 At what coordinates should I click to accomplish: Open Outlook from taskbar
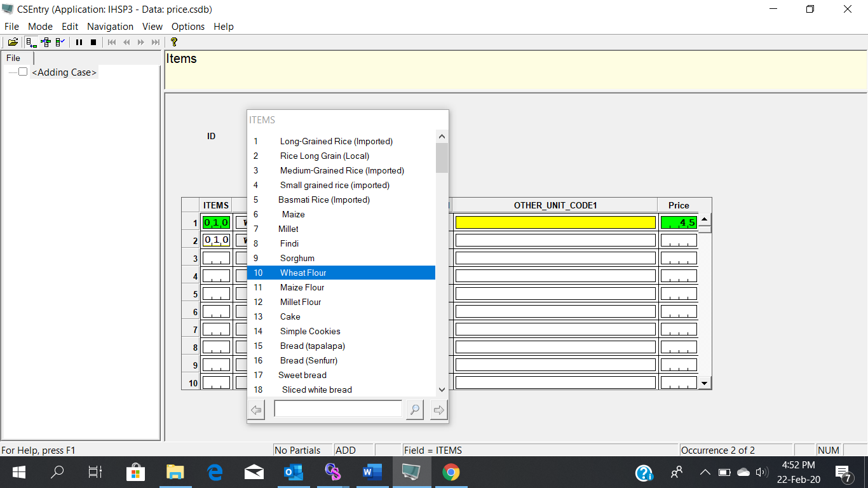point(294,472)
